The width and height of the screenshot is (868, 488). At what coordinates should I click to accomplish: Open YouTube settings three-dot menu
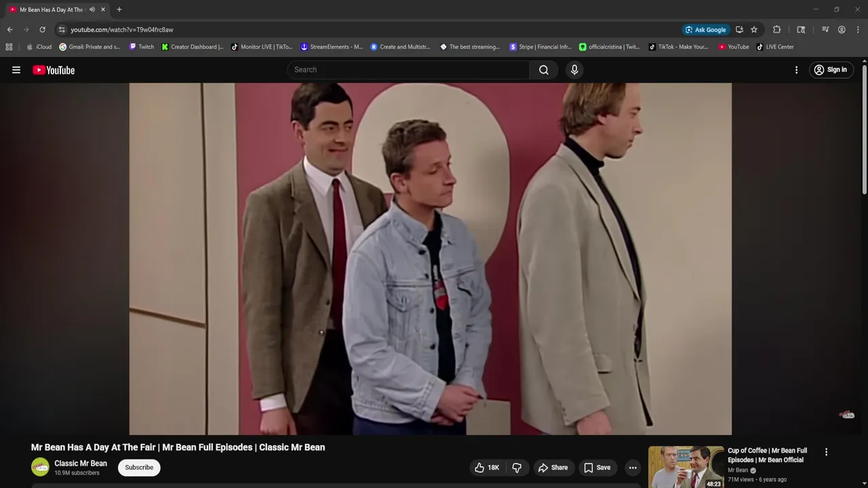(796, 70)
